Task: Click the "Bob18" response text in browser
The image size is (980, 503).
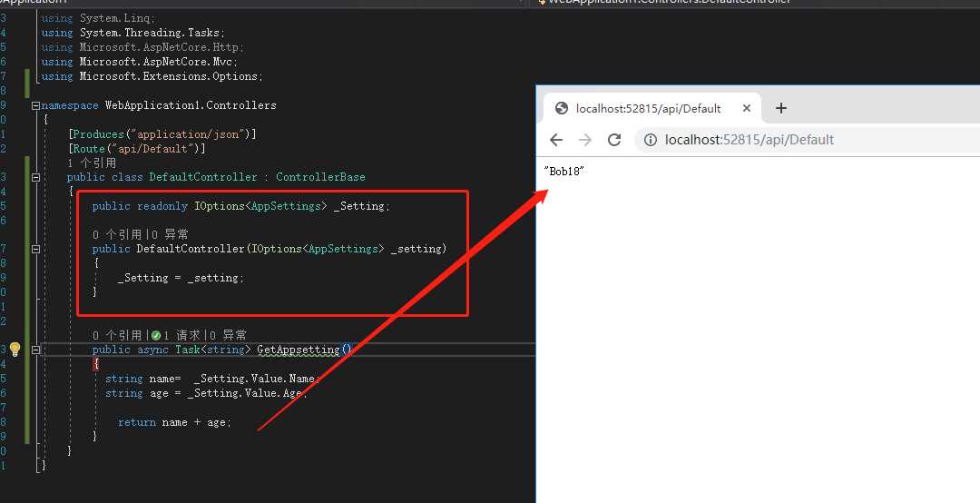Action: (x=563, y=172)
